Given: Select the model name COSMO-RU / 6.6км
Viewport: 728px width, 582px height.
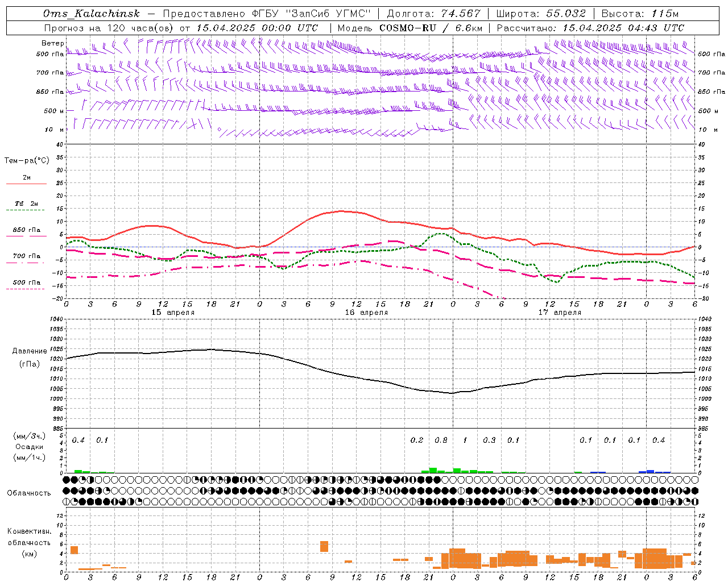Looking at the screenshot, I should [x=431, y=28].
